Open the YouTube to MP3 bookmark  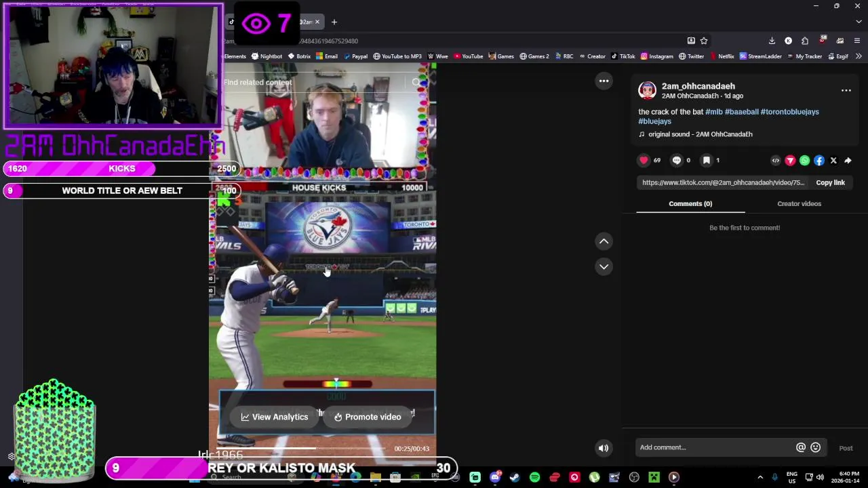pyautogui.click(x=397, y=56)
